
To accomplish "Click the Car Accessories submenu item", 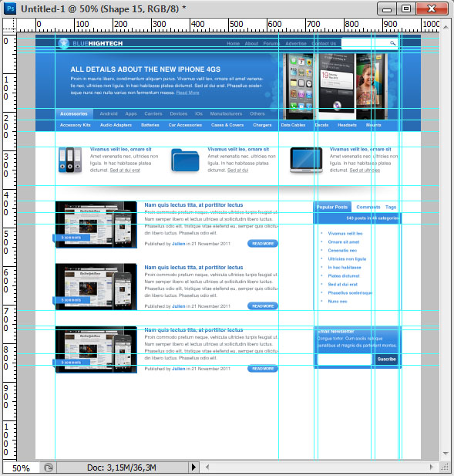I will pos(185,125).
